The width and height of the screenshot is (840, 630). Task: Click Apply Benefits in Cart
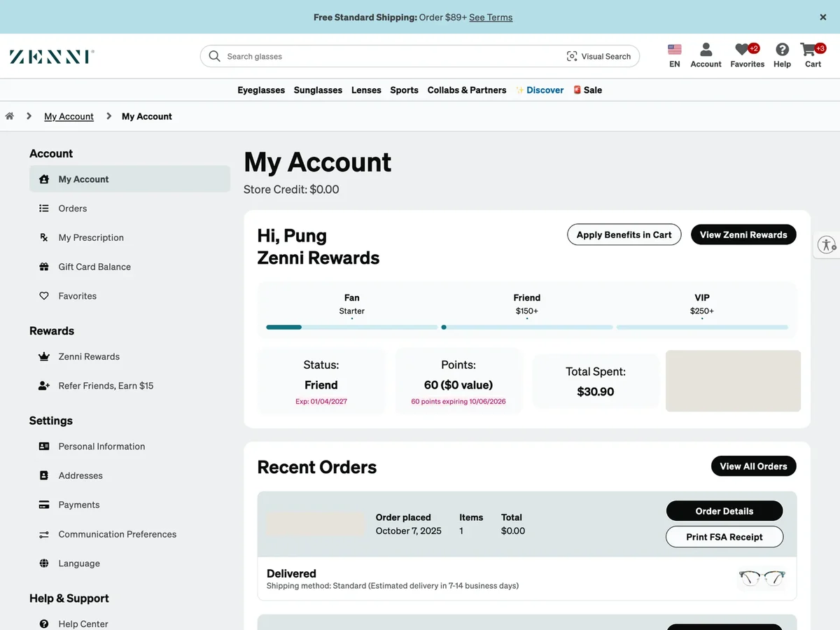[x=624, y=234]
